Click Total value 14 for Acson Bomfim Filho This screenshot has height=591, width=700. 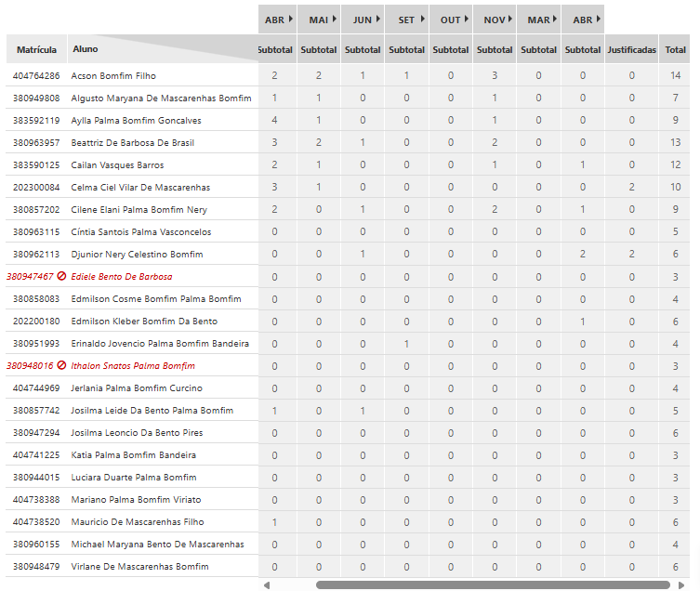click(x=675, y=76)
